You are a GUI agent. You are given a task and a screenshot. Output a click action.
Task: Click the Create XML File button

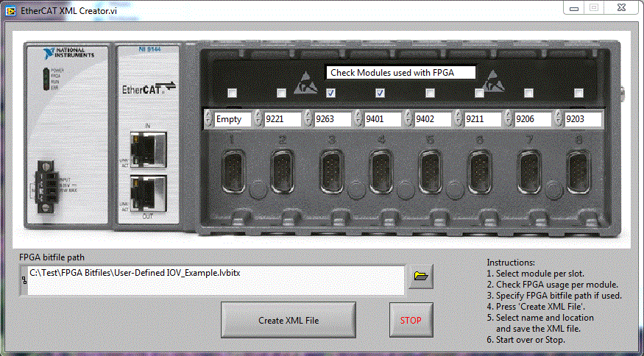tap(289, 320)
